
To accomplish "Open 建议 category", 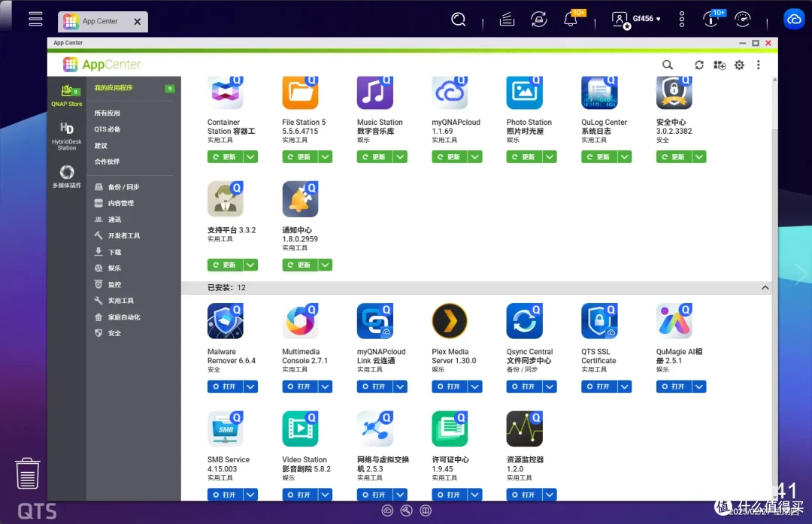I will click(x=101, y=146).
